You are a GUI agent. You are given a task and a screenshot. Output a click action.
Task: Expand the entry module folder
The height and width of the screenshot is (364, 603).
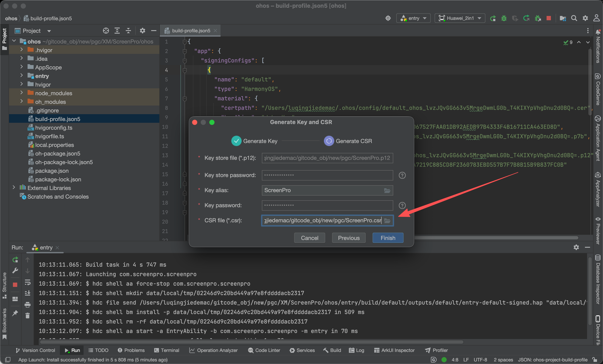[22, 76]
